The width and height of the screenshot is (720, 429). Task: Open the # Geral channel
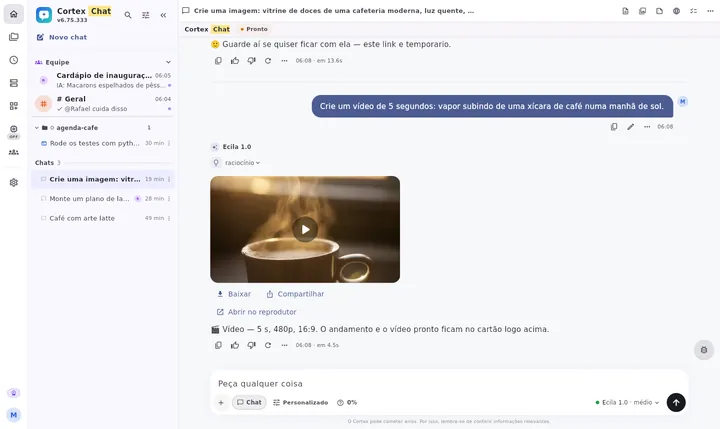click(103, 103)
